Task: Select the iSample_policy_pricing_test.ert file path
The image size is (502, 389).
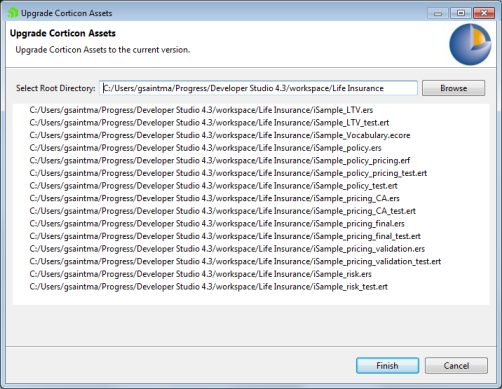Action: (228, 173)
